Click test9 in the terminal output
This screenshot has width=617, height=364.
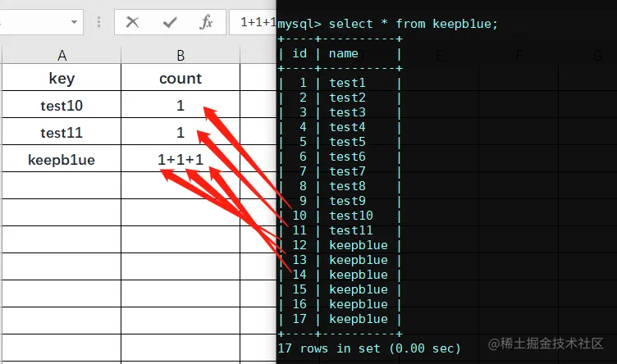coord(347,201)
